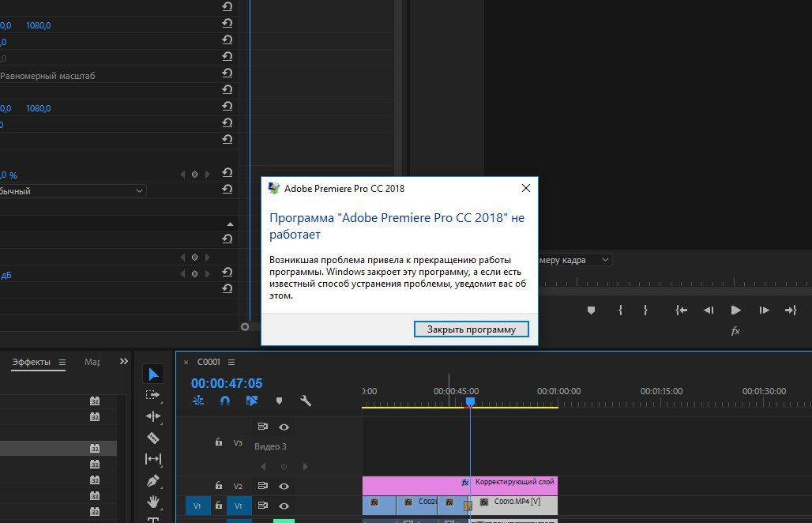Switch to the Эффекты panel tab
The height and width of the screenshot is (523, 812).
tap(31, 362)
